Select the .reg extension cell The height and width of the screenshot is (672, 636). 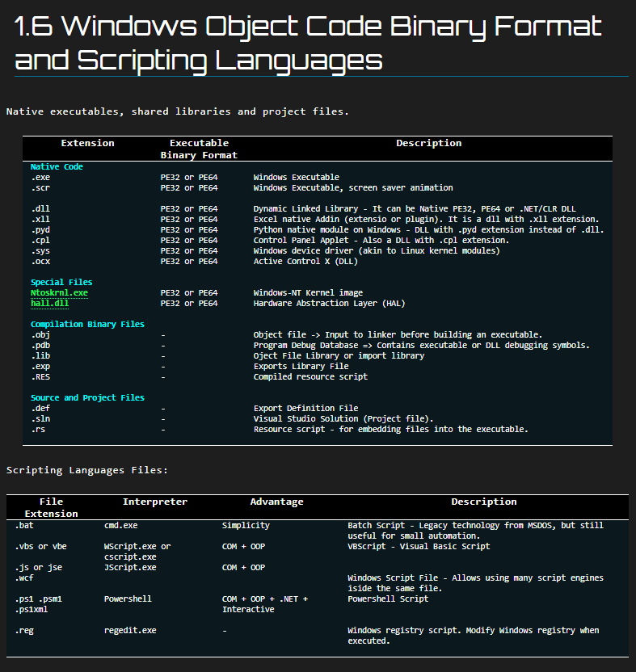coord(24,631)
